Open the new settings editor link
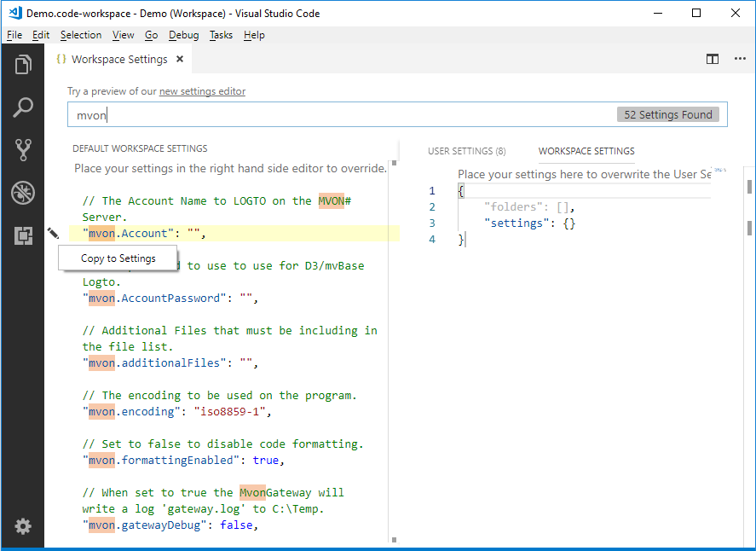Viewport: 756px width, 551px height. point(202,91)
